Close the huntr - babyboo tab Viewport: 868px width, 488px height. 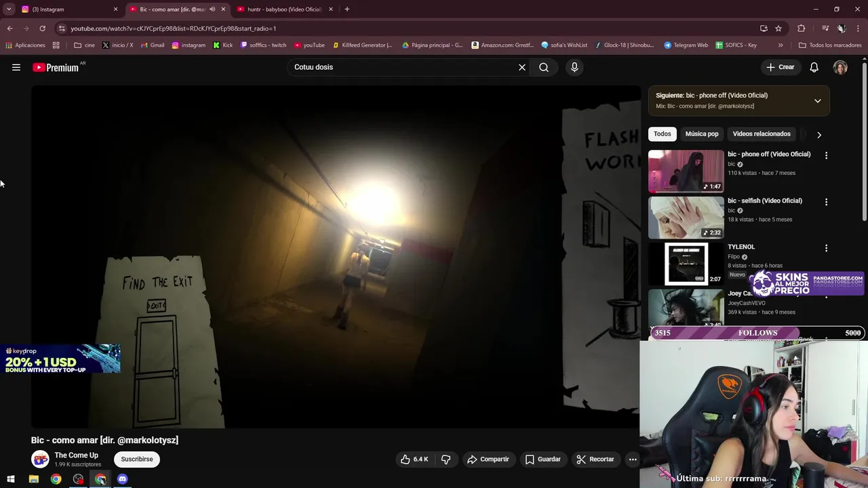coord(331,9)
